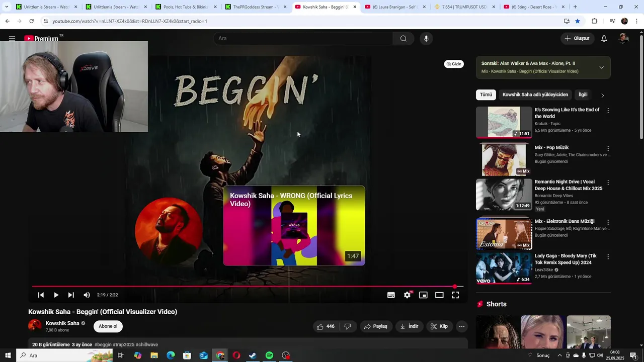Bookmark page with star icon
Image resolution: width=644 pixels, height=362 pixels.
point(578,21)
